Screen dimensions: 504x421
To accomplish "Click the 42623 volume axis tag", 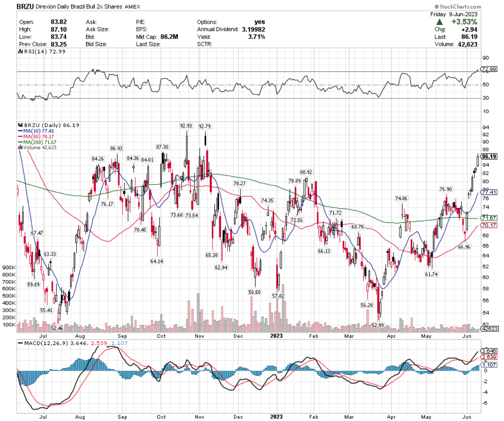I will click(x=490, y=329).
